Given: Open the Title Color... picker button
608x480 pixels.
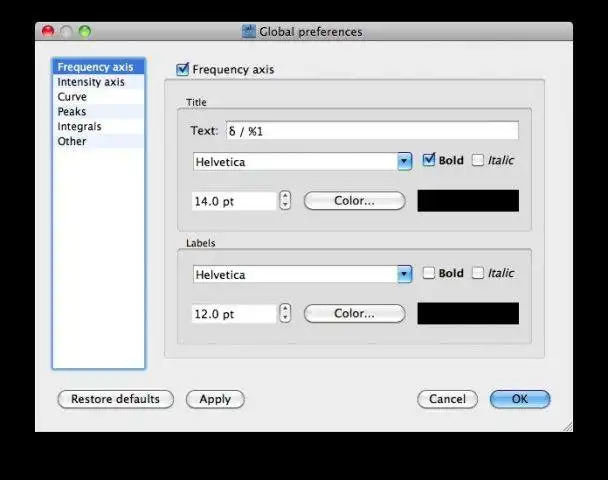Looking at the screenshot, I should point(354,201).
